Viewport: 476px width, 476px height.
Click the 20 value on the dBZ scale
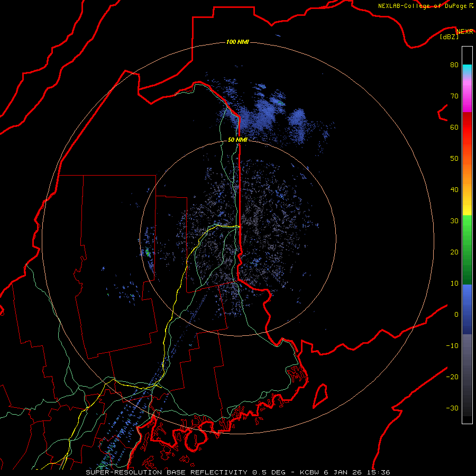tap(454, 252)
